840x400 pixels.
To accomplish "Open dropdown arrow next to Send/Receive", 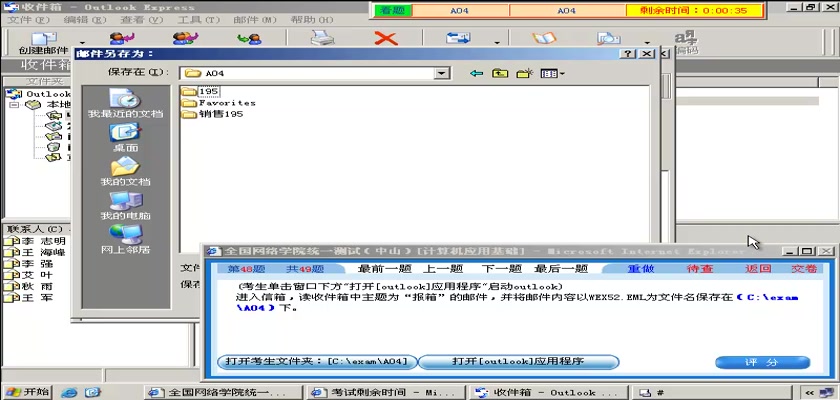I will pos(497,43).
